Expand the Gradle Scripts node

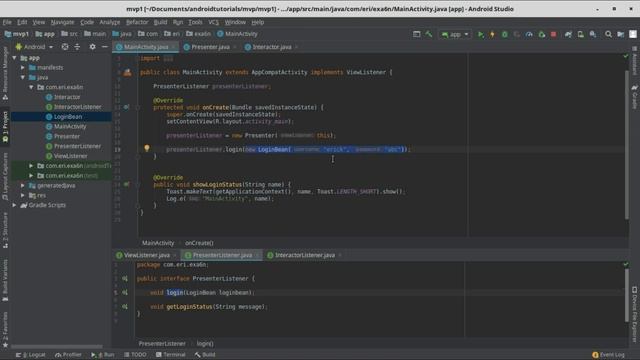tap(15, 205)
